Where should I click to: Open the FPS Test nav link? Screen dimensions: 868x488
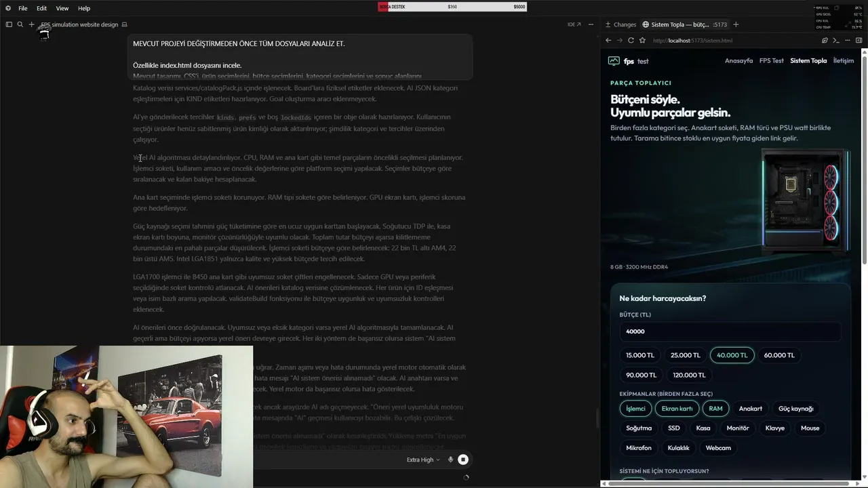pos(772,61)
